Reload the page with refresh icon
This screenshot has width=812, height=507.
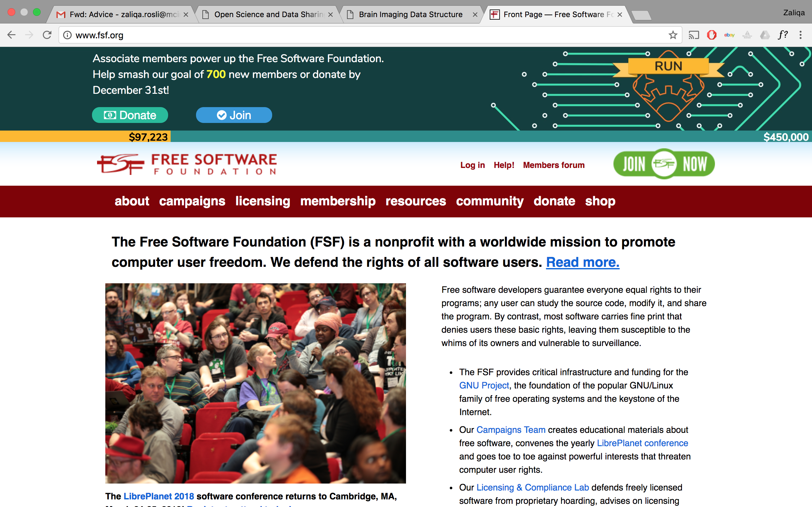tap(47, 35)
